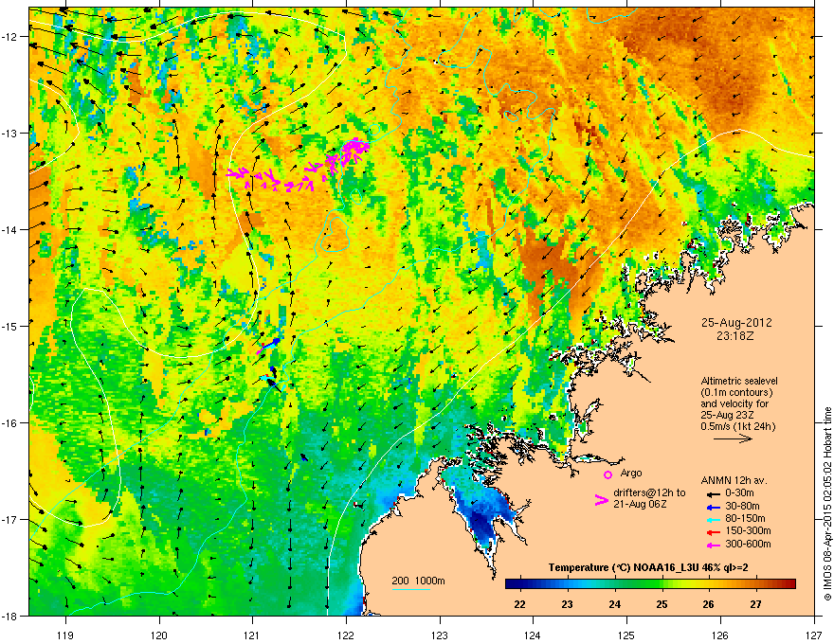Click the 300-600m depth label
This screenshot has height=644, width=834.
point(748,545)
